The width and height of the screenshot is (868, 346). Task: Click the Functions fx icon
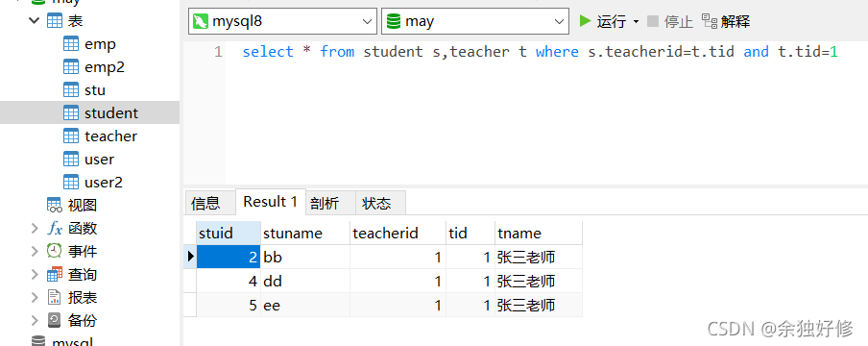pos(54,228)
